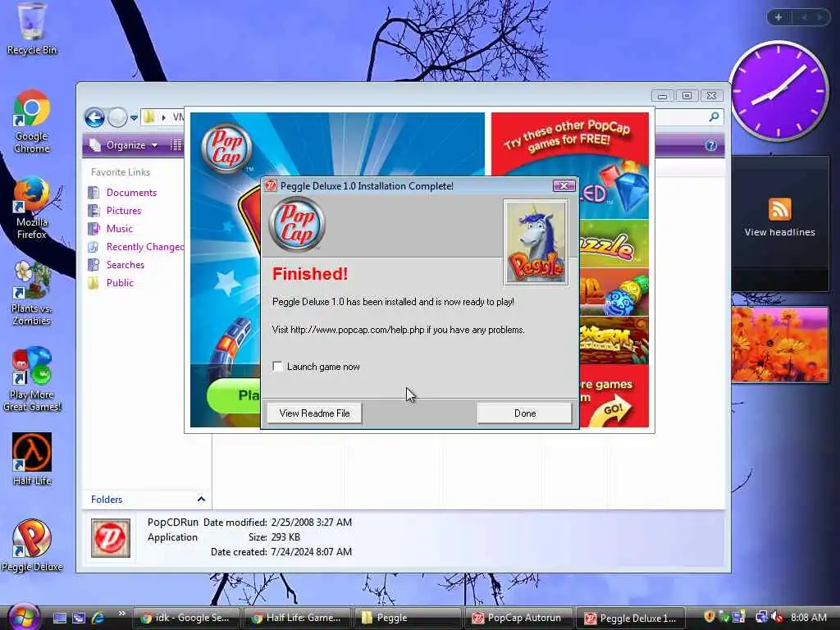Expand the Folders pane chevron
The height and width of the screenshot is (630, 840).
point(201,500)
